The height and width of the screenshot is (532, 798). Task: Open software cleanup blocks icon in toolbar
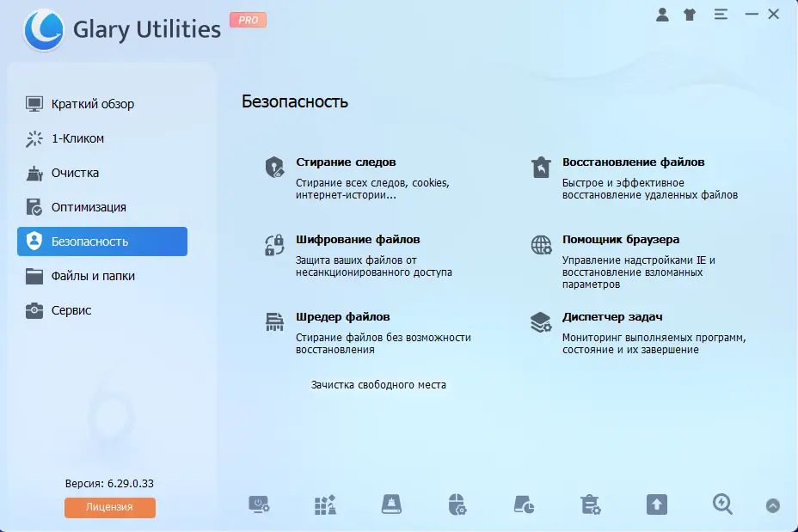[325, 505]
